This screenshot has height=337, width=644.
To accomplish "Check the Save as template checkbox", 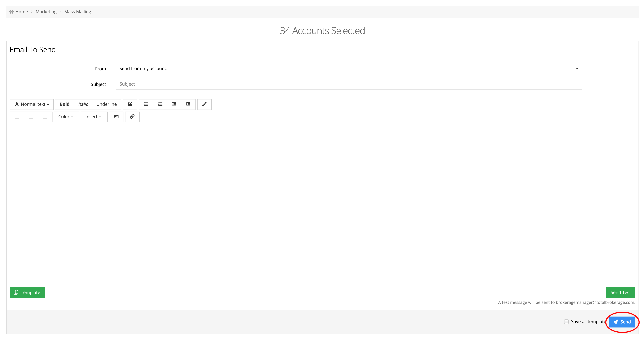I will point(566,322).
